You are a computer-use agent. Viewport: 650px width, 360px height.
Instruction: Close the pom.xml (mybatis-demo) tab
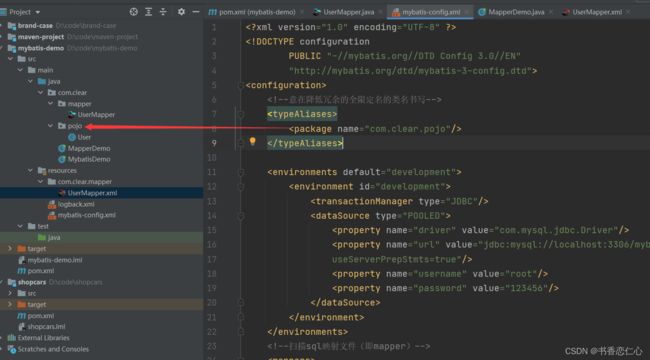click(301, 12)
